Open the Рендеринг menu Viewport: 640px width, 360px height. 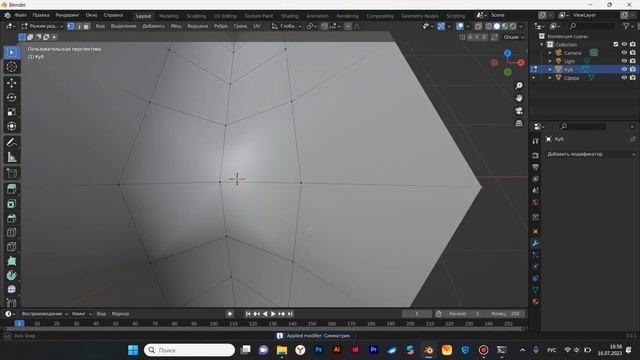point(67,15)
